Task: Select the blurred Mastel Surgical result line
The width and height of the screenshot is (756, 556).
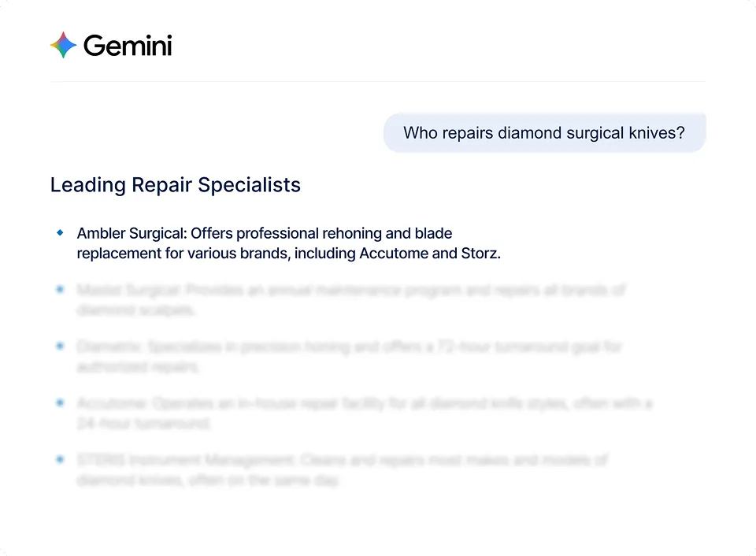Action: tap(351, 299)
